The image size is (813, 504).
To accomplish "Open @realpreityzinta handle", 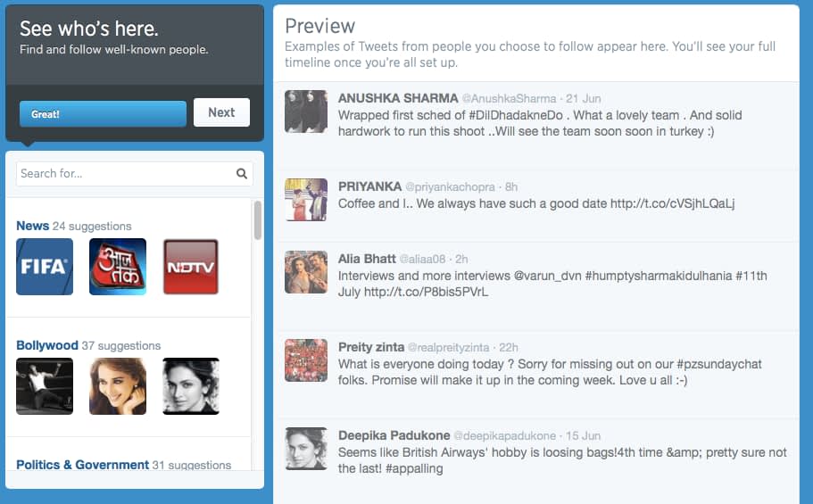I will point(449,347).
